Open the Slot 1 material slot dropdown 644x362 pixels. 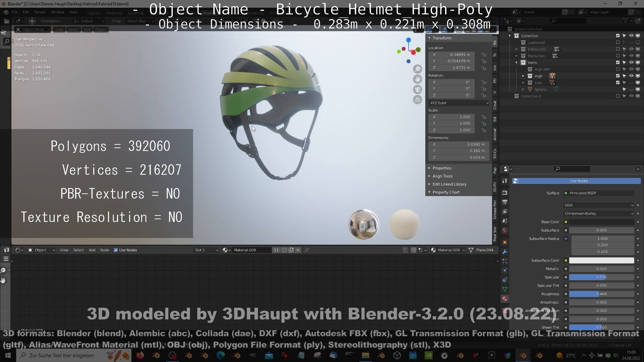(206, 250)
